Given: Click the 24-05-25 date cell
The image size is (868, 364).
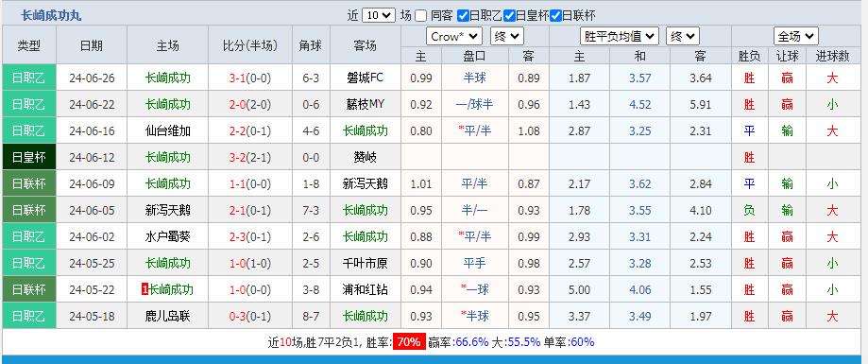Looking at the screenshot, I should click(92, 263).
